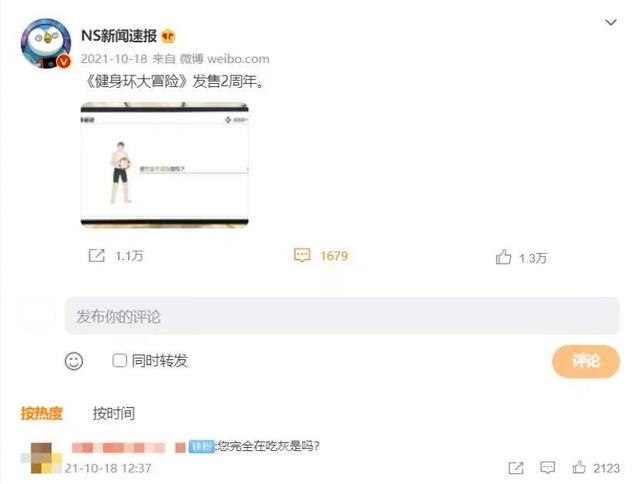Screen dimensions: 640x484
Task: Toggle the 同时转发 checkbox
Action: point(119,360)
